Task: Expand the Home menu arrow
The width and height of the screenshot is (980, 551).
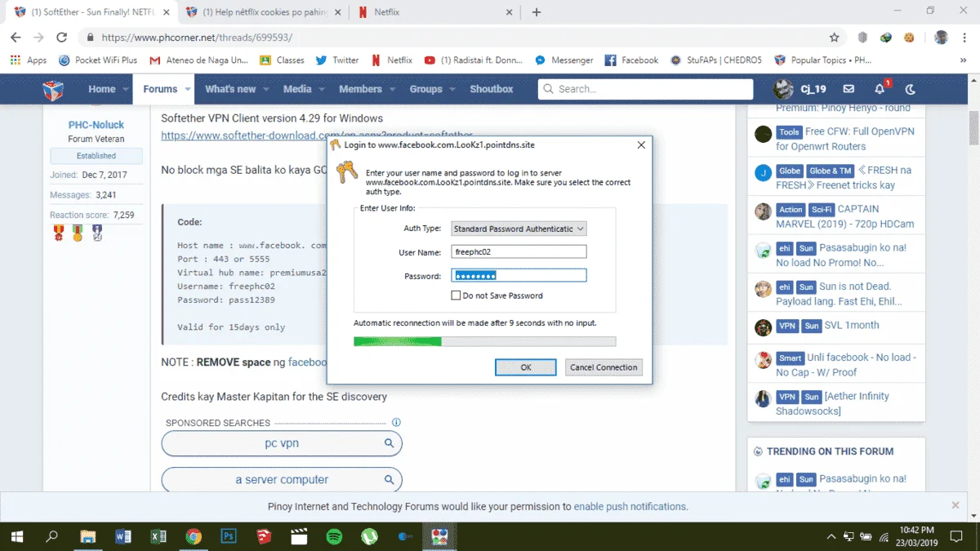Action: pos(126,89)
